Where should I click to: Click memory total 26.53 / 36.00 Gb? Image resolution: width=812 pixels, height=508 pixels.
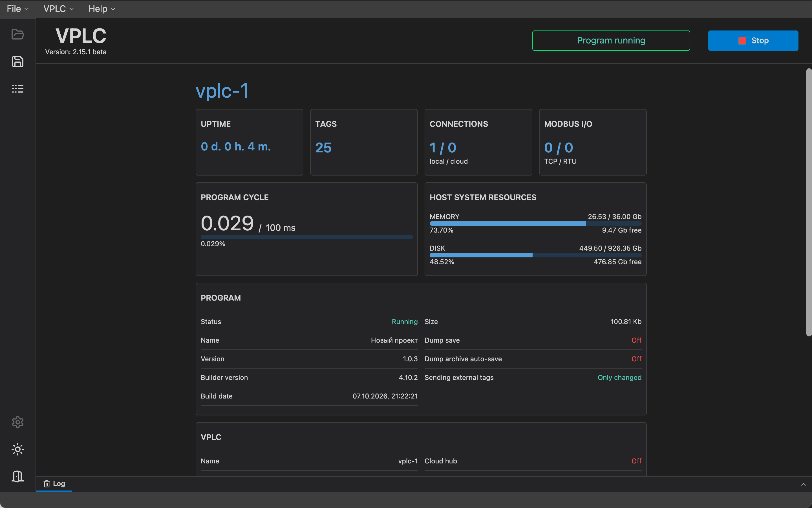[614, 216]
